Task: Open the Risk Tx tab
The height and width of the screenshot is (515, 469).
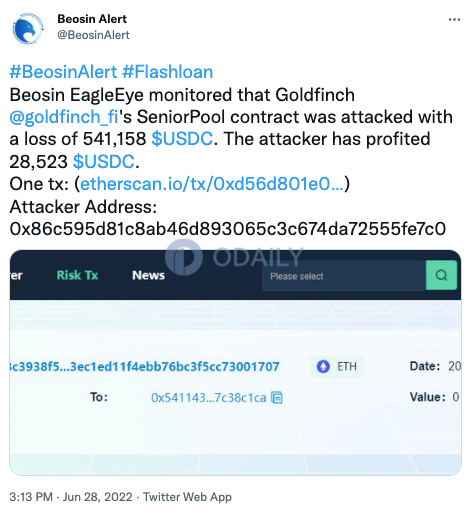Action: pyautogui.click(x=77, y=275)
